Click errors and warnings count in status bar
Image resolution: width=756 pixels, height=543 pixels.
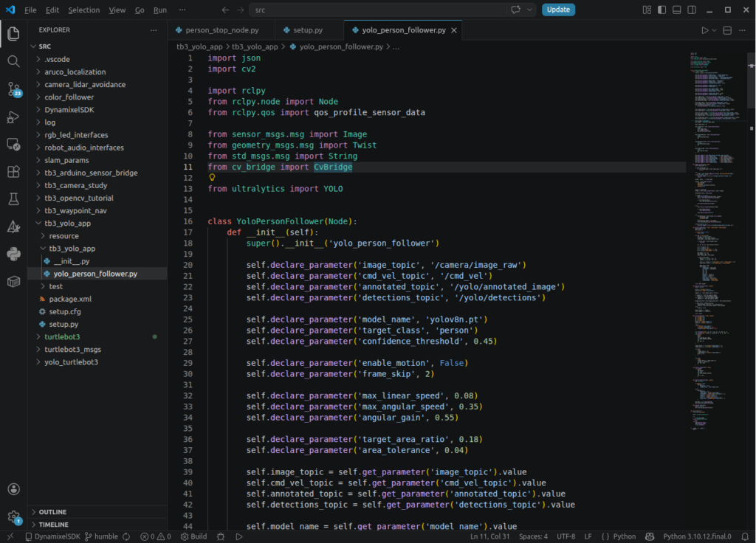point(155,536)
